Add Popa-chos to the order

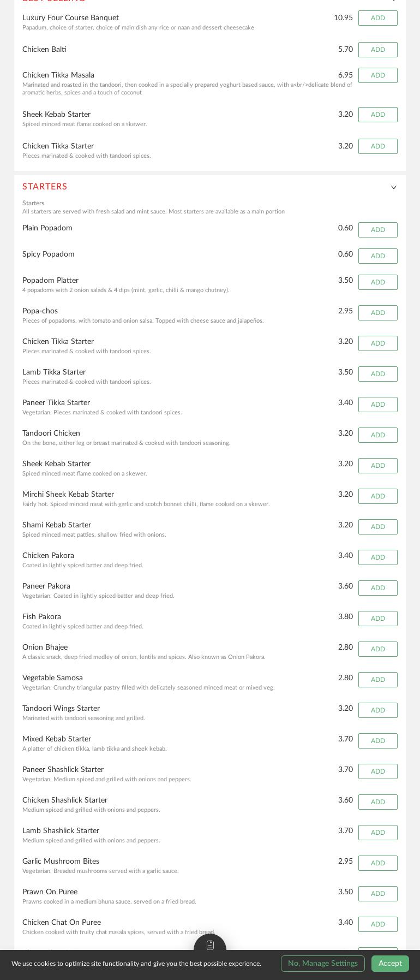pos(377,313)
